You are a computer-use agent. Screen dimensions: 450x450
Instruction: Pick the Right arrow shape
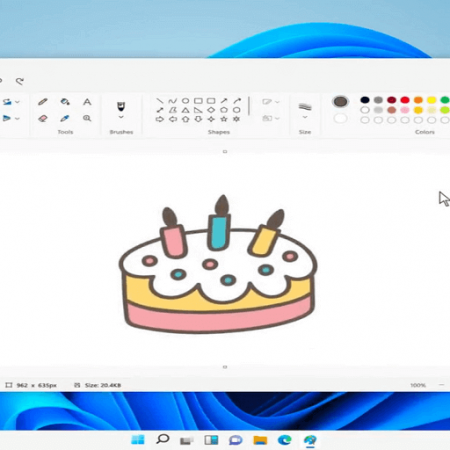(x=160, y=119)
